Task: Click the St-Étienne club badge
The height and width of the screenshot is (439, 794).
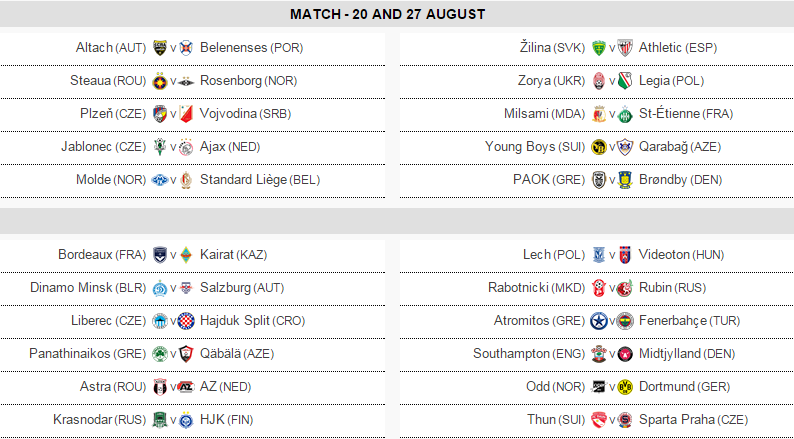Action: pyautogui.click(x=625, y=114)
